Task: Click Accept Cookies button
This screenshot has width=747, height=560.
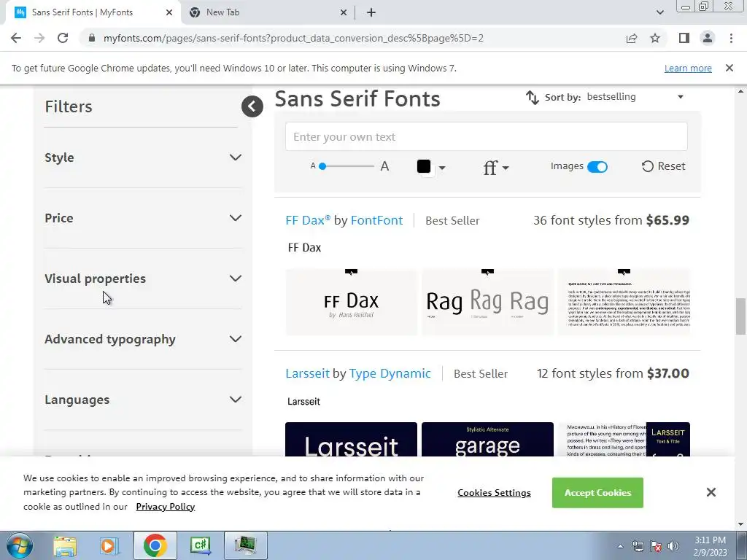Action: pyautogui.click(x=597, y=492)
